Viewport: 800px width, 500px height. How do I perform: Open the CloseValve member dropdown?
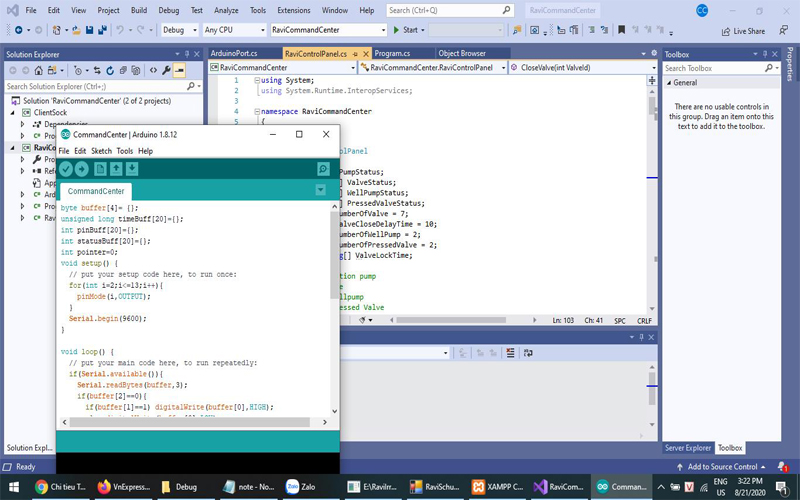pos(583,67)
